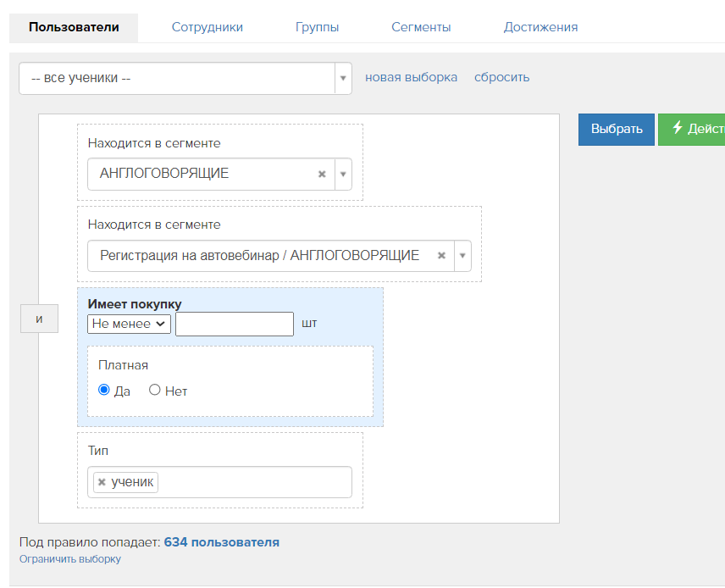The image size is (725, 588).
Task: Click the 'Тип' condition label
Action: (x=98, y=451)
